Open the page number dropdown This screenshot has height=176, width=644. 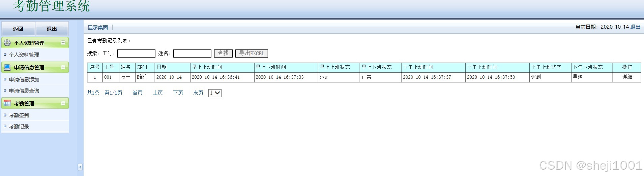click(215, 93)
